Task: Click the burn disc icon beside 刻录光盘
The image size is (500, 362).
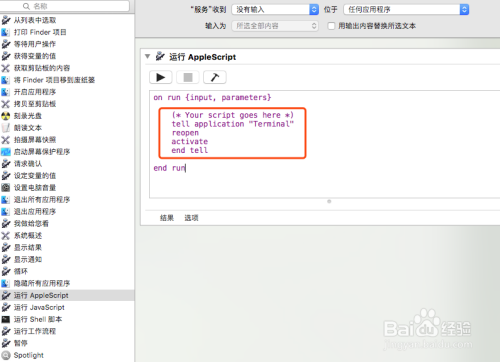Action: [x=6, y=116]
